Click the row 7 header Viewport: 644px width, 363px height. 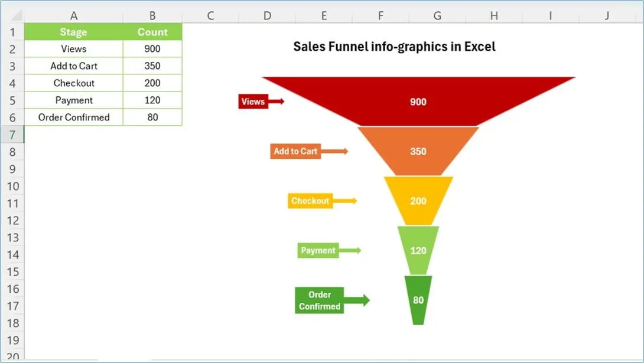[x=12, y=135]
